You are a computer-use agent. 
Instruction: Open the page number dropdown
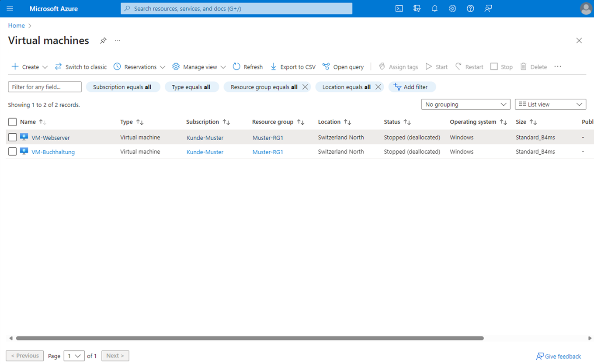74,356
